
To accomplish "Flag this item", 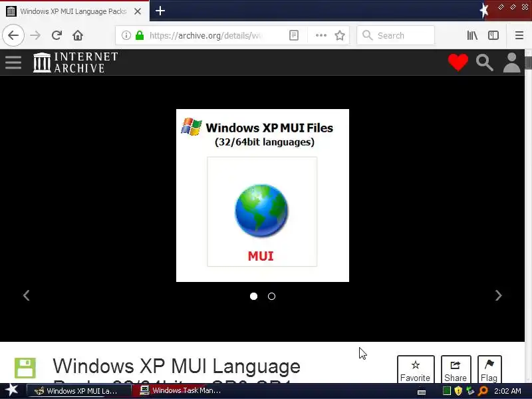I will pyautogui.click(x=489, y=370).
